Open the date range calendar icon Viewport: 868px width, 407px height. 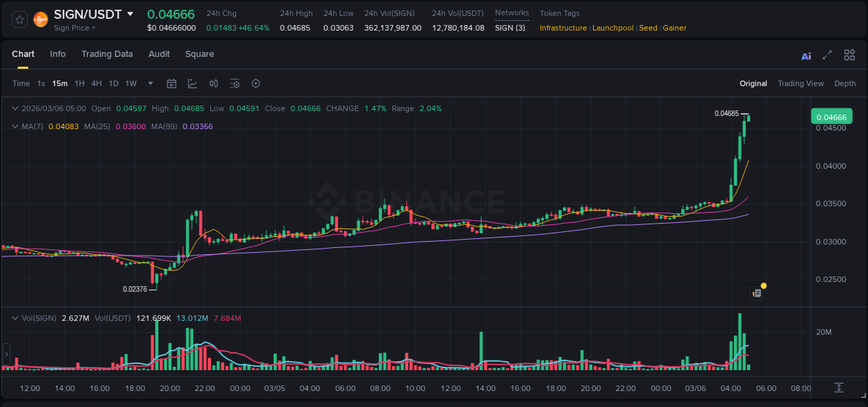point(172,83)
